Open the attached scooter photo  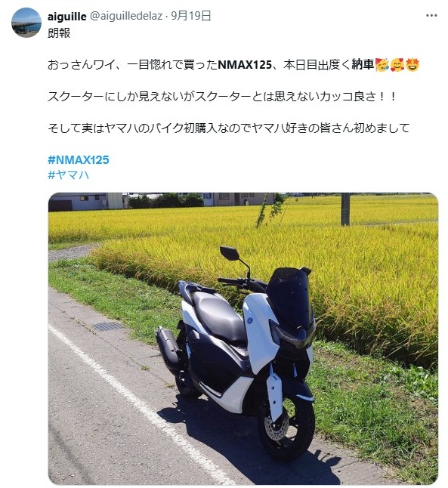coord(243,338)
